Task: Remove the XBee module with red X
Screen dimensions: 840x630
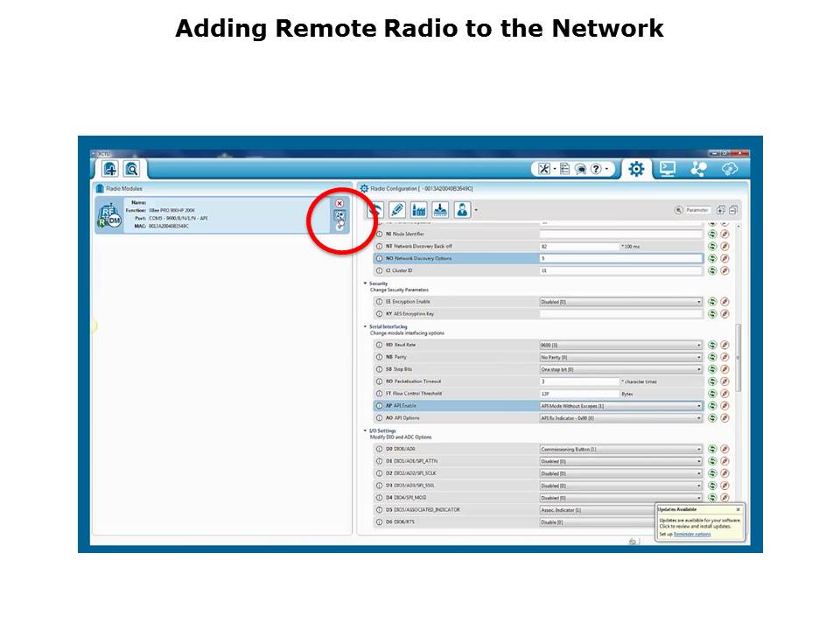Action: coord(339,203)
